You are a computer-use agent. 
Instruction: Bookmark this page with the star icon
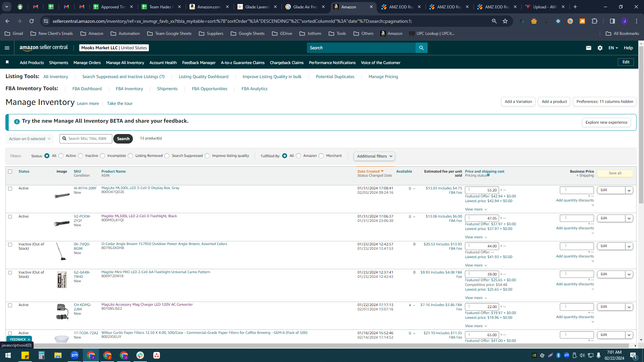tap(505, 21)
